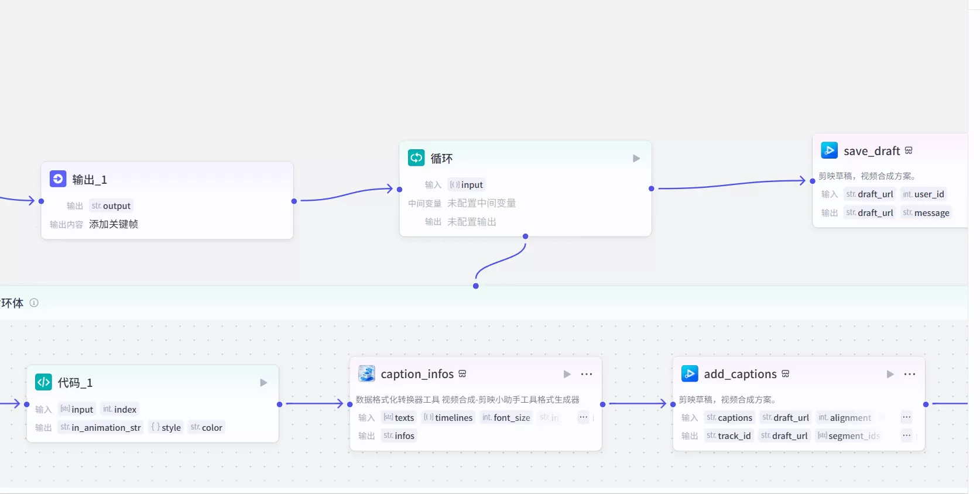Run the 代码_1 code node
Screen dimensions: 980x494
[263, 383]
